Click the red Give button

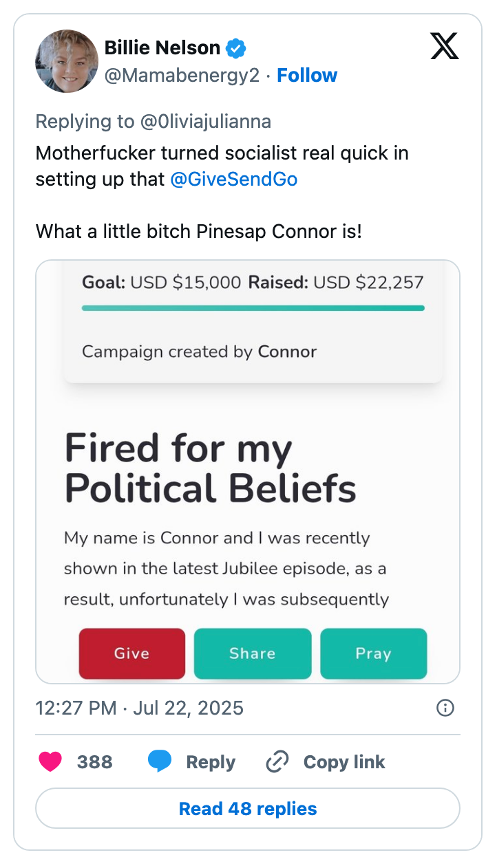(131, 653)
